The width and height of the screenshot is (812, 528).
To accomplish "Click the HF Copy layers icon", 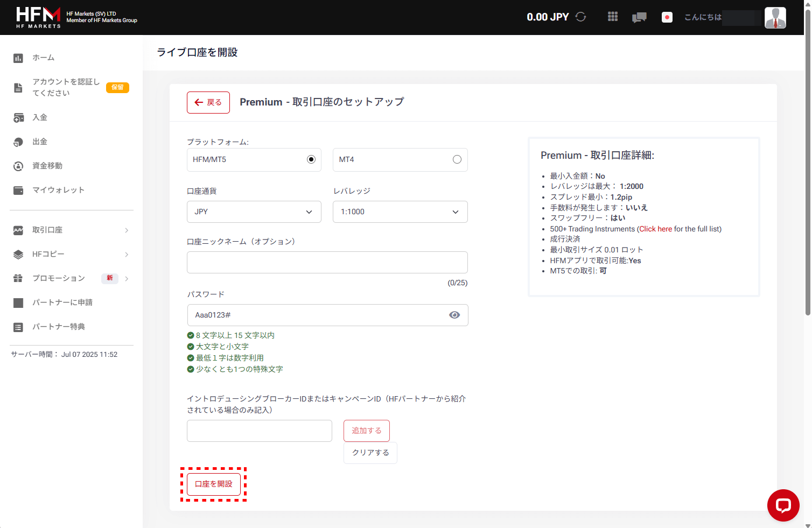I will [x=18, y=255].
